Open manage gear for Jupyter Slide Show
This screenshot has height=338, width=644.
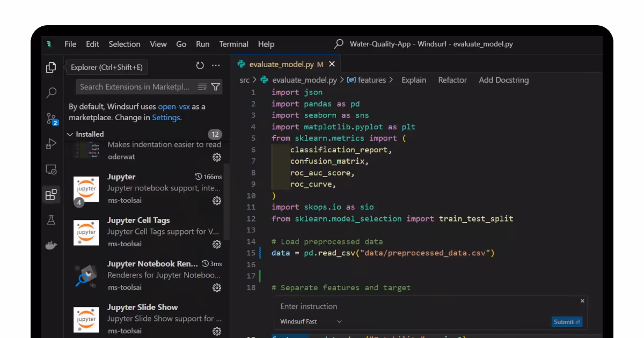point(217,331)
